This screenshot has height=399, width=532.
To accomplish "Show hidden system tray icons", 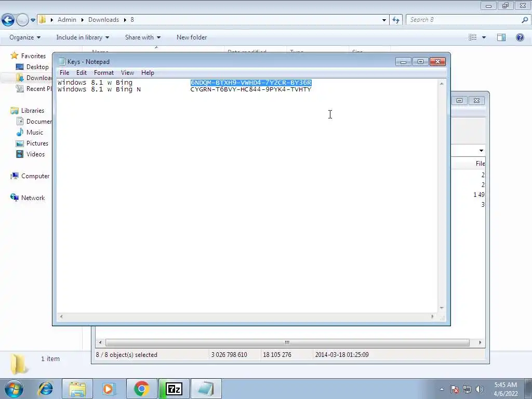I will [442, 389].
